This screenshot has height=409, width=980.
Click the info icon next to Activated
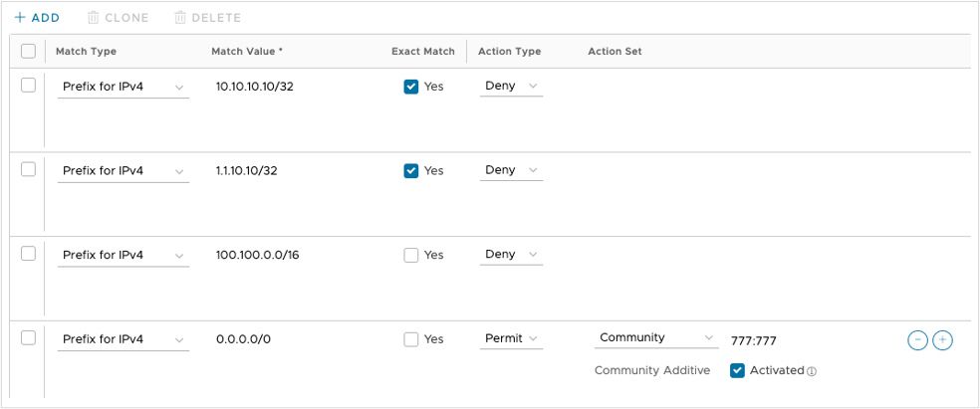[x=812, y=371]
